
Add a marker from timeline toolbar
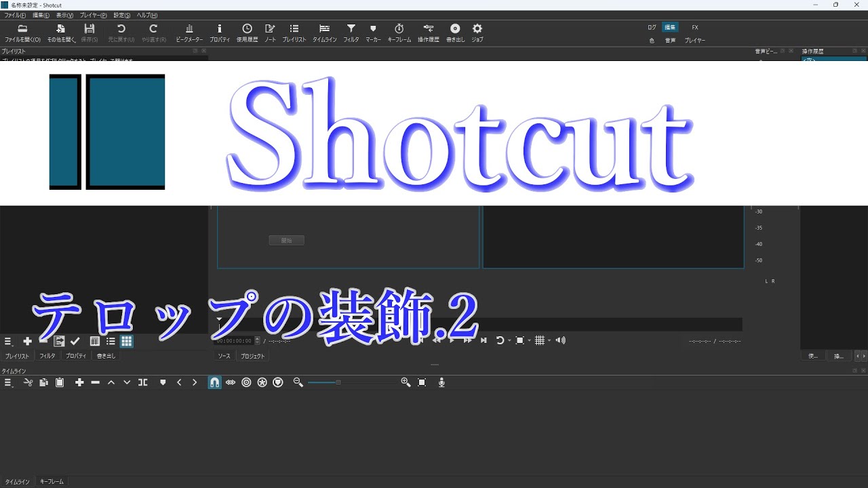163,382
